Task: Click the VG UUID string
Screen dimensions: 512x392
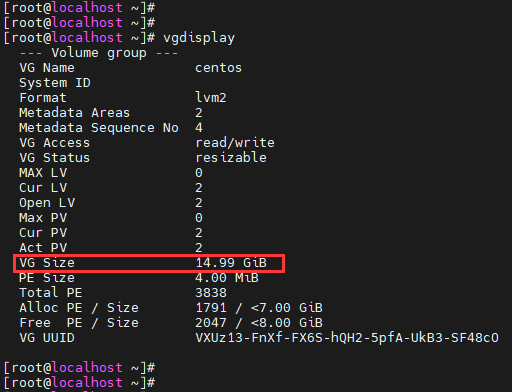Action: click(347, 338)
